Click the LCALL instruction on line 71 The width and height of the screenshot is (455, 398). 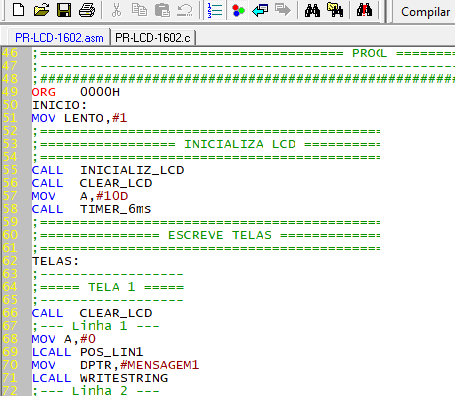click(x=51, y=378)
